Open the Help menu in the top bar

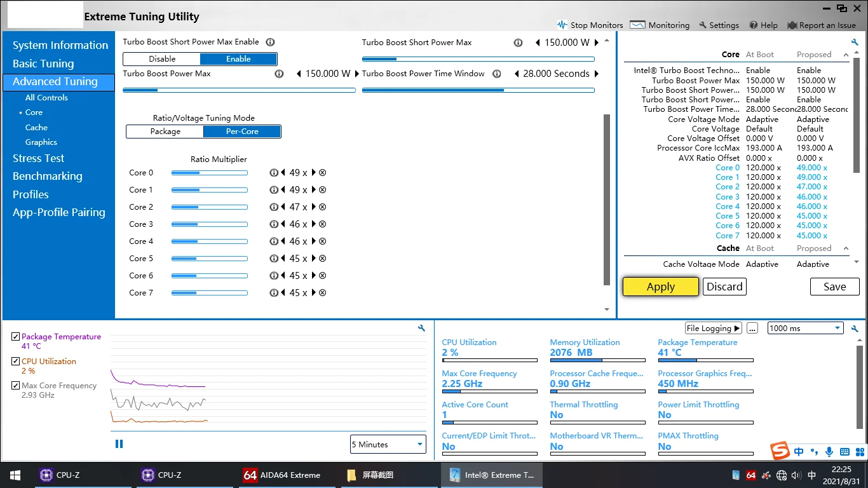pos(763,25)
